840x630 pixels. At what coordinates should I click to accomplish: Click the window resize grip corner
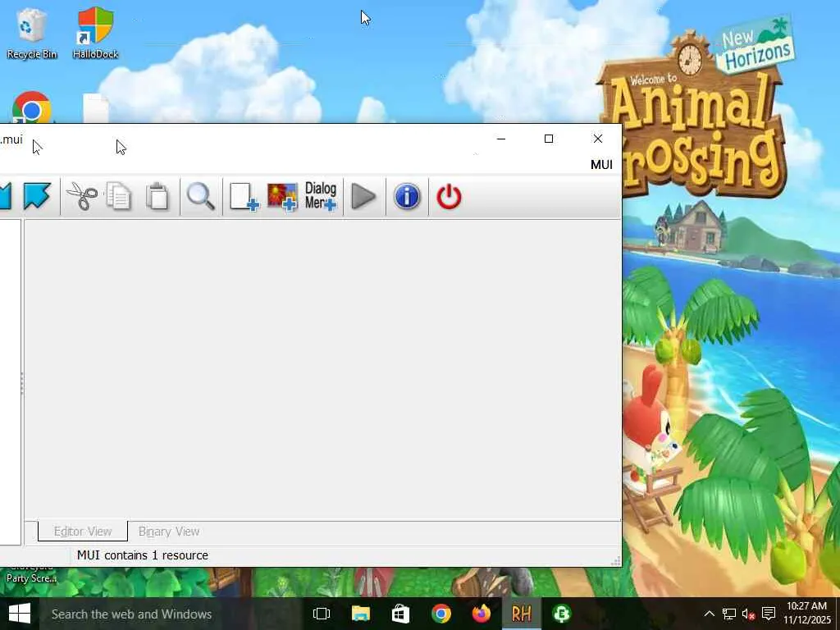click(616, 561)
